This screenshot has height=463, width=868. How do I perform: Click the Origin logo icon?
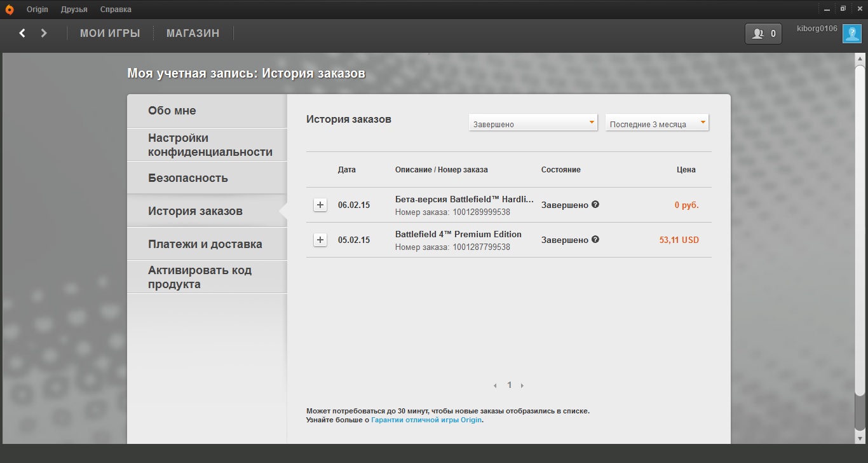(10, 10)
